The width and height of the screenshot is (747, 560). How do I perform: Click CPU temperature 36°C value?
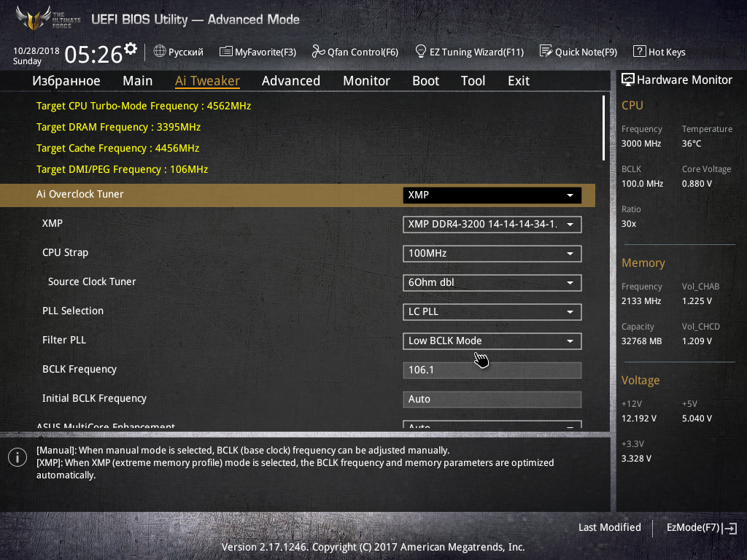point(692,144)
